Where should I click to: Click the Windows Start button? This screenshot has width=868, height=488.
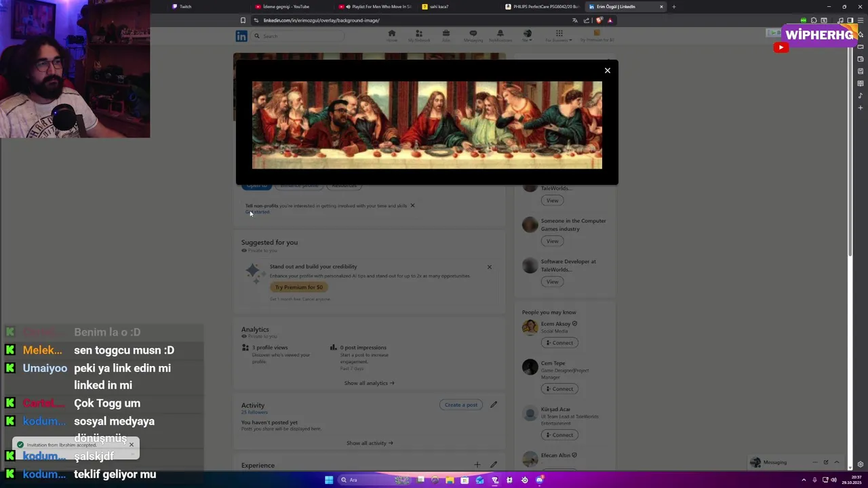click(x=329, y=480)
